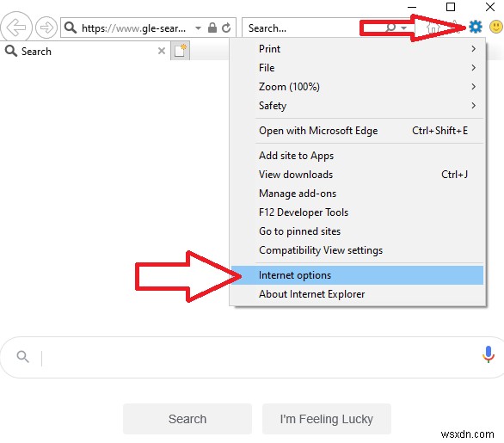504x443 pixels.
Task: Open the address bar history dropdown arrow
Action: point(199,28)
